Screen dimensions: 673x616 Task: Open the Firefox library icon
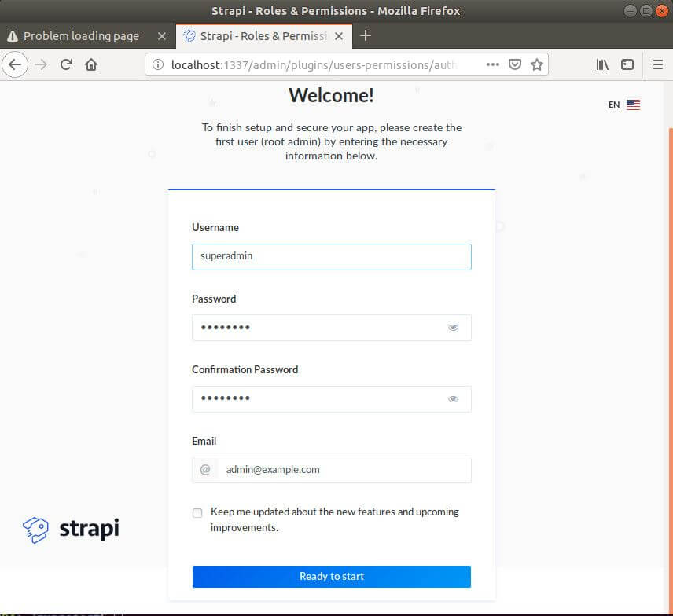coord(602,64)
